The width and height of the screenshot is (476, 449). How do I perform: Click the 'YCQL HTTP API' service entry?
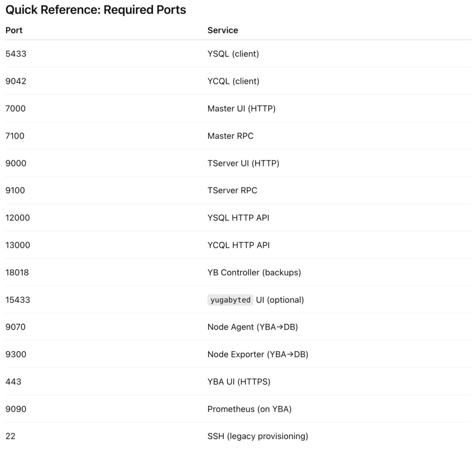[238, 245]
